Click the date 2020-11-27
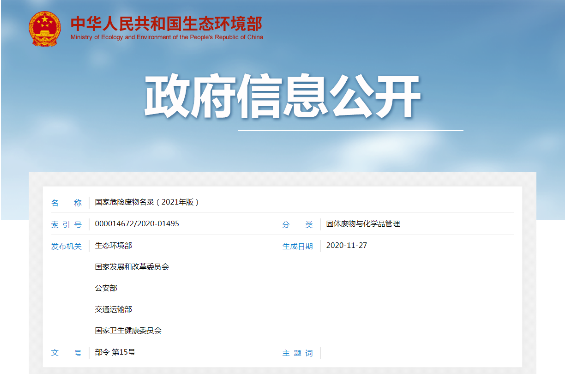Screen dimensions: 566x379 coord(347,245)
